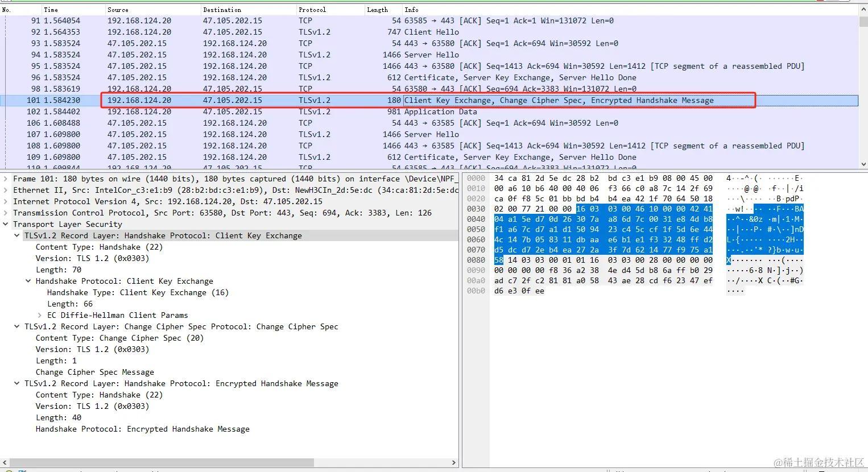Sort packets by the Source column
Screen dimensions: 868x472
152,10
